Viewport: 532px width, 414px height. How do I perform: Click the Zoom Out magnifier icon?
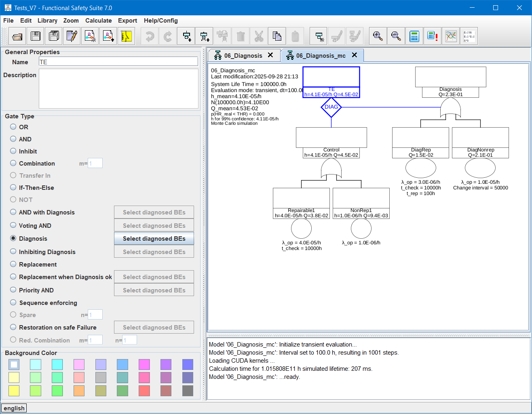pyautogui.click(x=396, y=36)
